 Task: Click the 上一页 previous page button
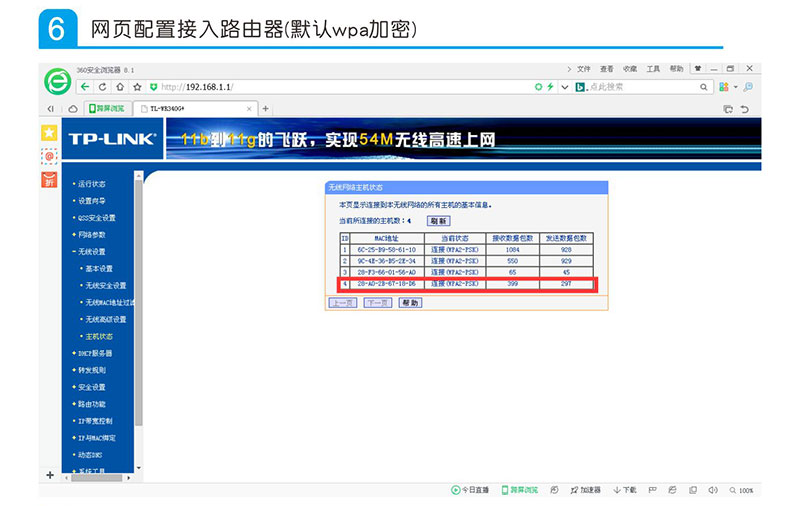(x=342, y=303)
